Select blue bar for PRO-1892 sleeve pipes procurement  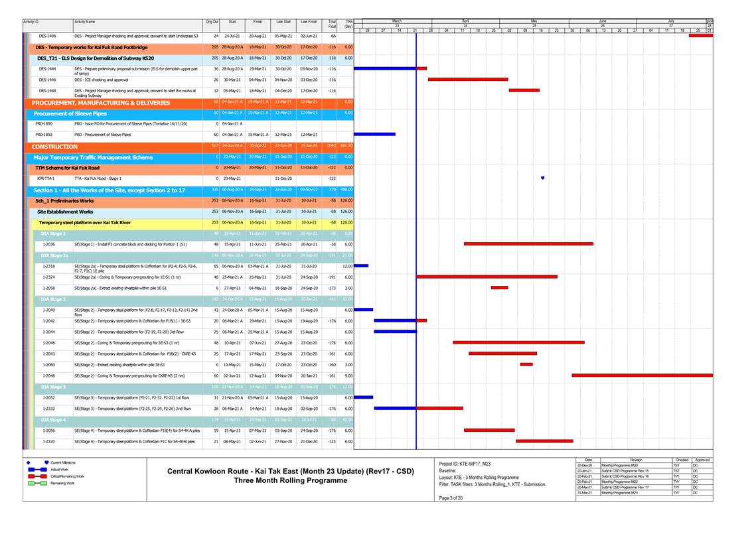(375, 135)
